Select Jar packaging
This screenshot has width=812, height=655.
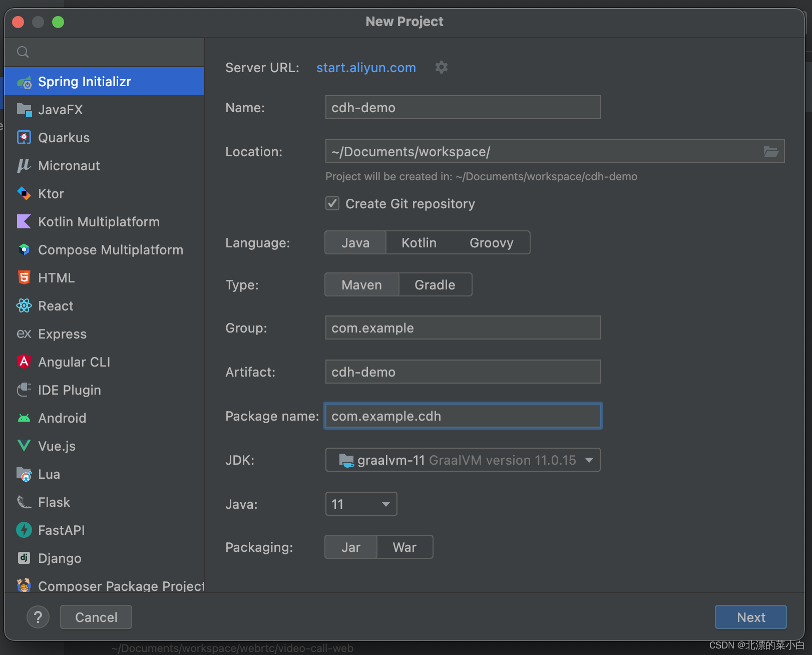click(x=351, y=547)
